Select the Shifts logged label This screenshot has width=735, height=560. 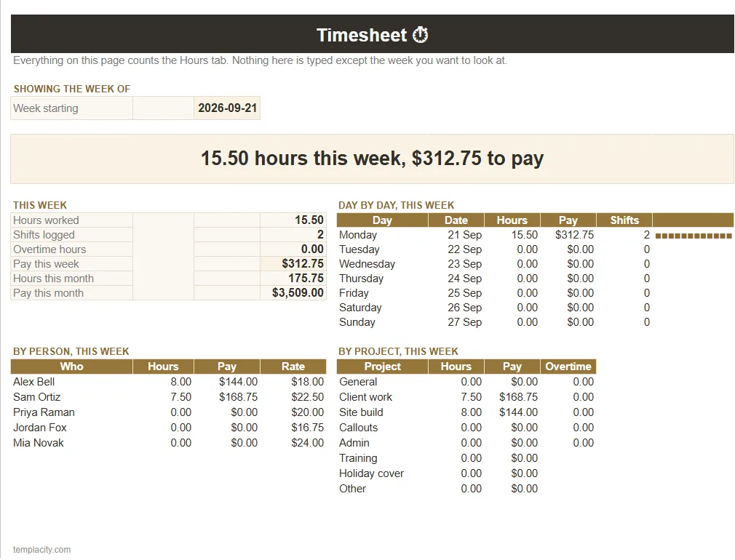[44, 235]
